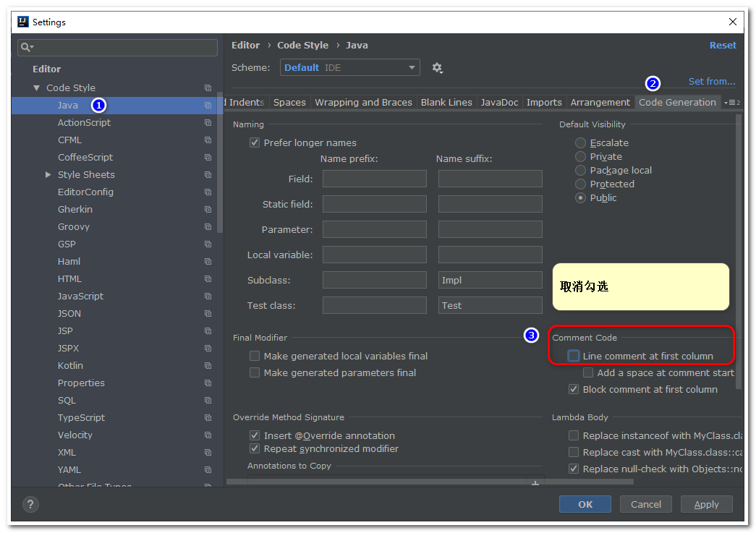
Task: Click the copy icon beside JSPX
Action: click(208, 348)
